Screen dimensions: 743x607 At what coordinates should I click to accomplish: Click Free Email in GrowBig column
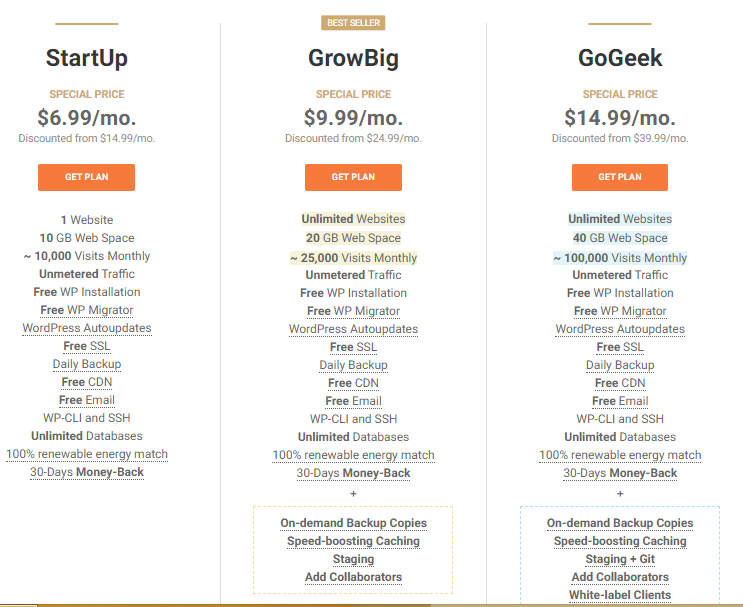point(353,401)
